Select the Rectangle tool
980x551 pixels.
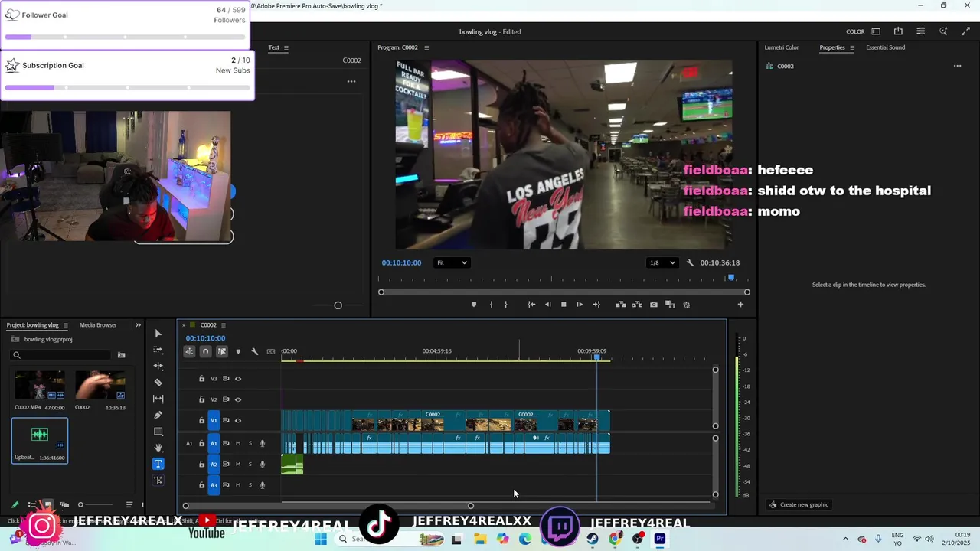(x=158, y=432)
